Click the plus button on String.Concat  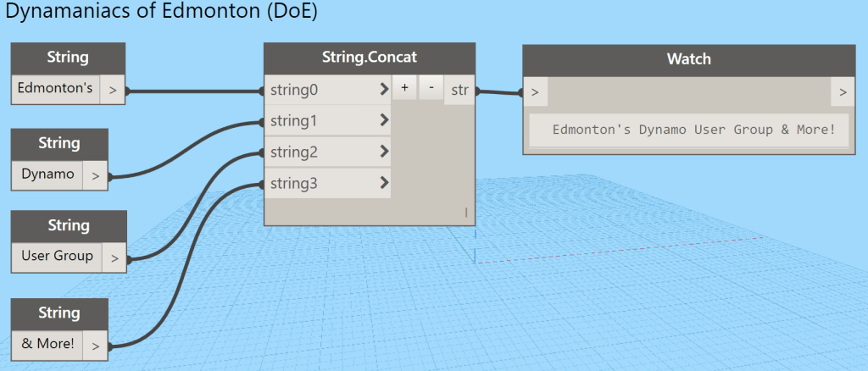(404, 88)
